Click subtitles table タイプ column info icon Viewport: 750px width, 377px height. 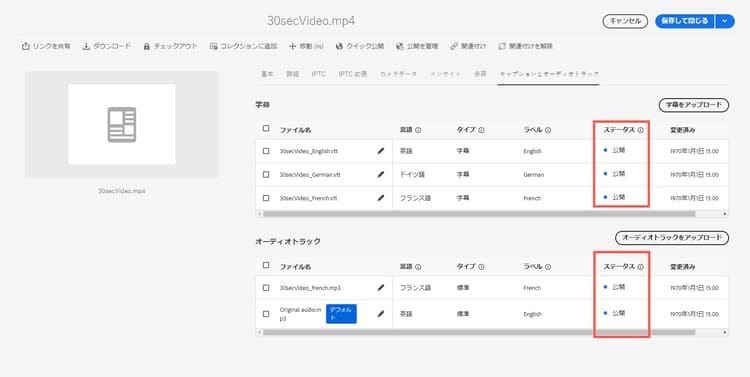click(x=482, y=130)
